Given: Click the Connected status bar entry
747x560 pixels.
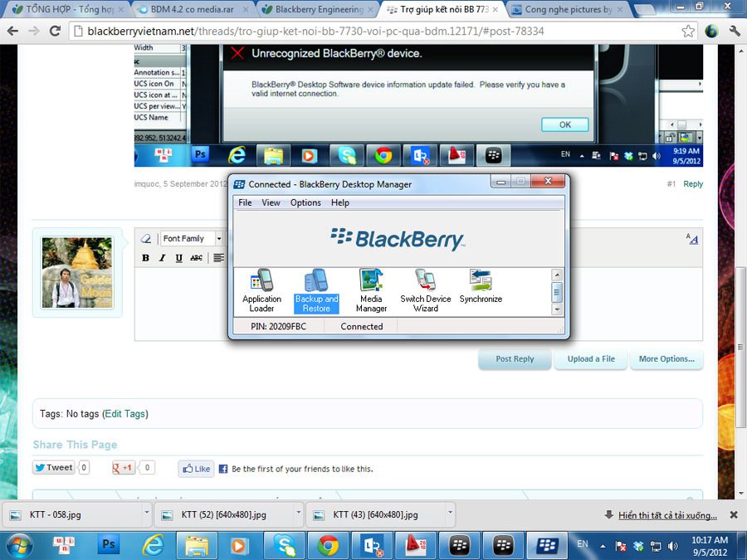Looking at the screenshot, I should 362,327.
